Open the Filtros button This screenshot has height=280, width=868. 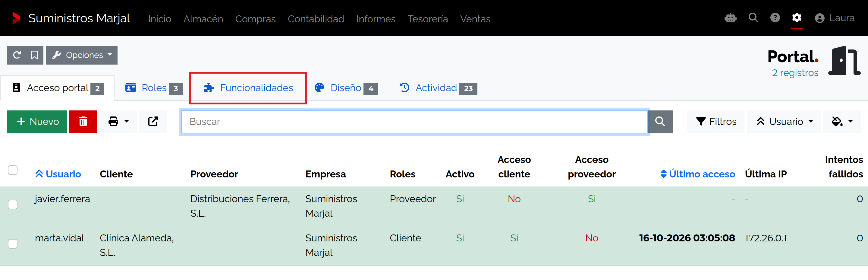(716, 122)
